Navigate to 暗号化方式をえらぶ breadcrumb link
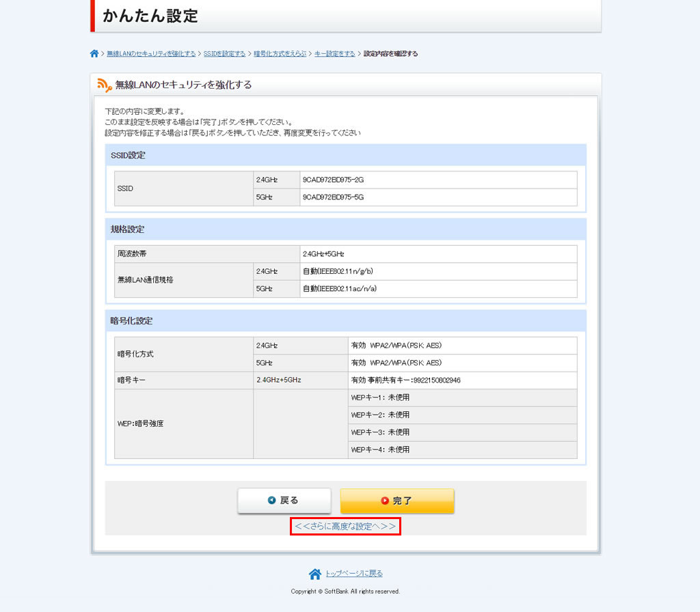 point(280,53)
